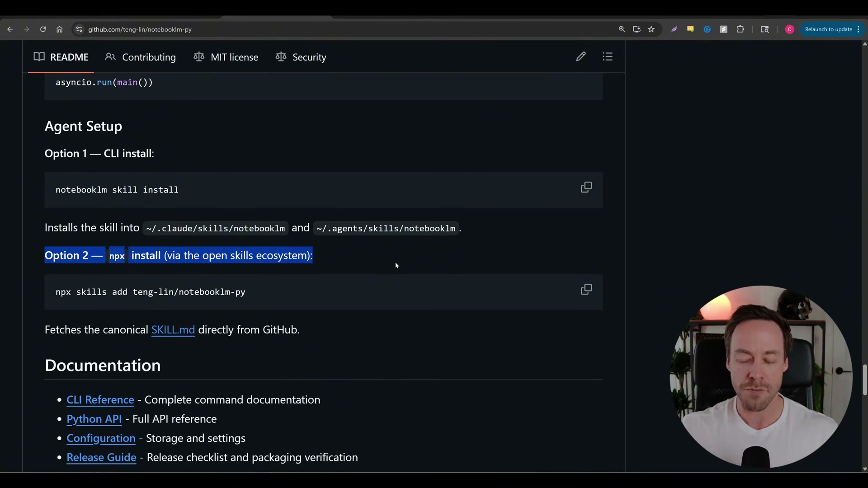The height and width of the screenshot is (488, 868).
Task: Click the scrollbar down arrow
Action: tap(864, 469)
